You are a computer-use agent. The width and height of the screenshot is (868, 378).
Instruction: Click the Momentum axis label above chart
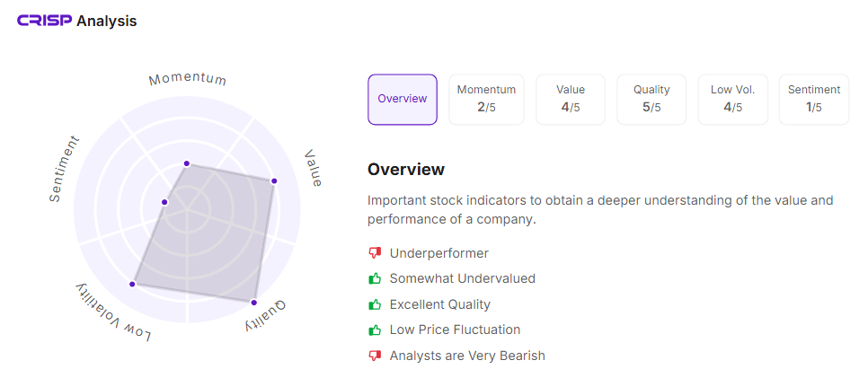click(x=188, y=79)
